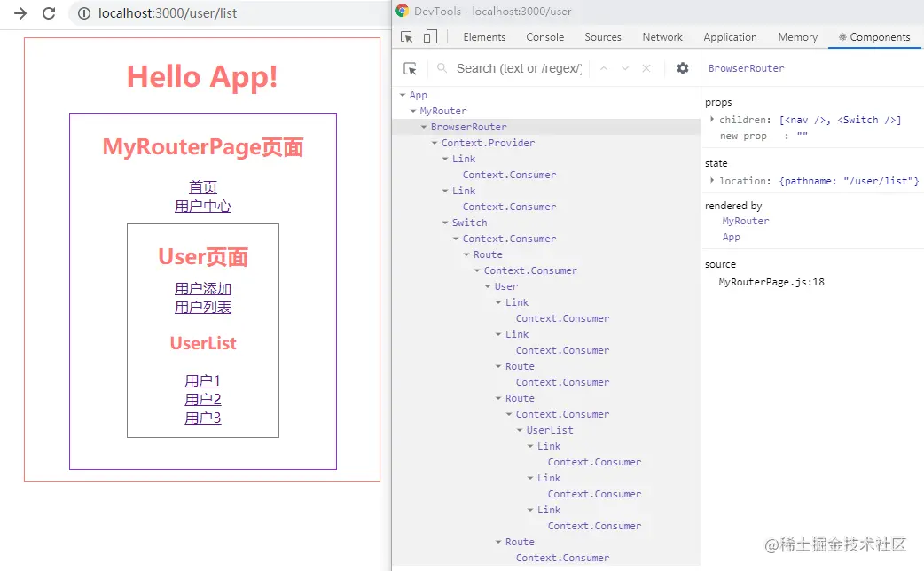The height and width of the screenshot is (571, 924).
Task: Switch to Network tab
Action: (x=662, y=37)
